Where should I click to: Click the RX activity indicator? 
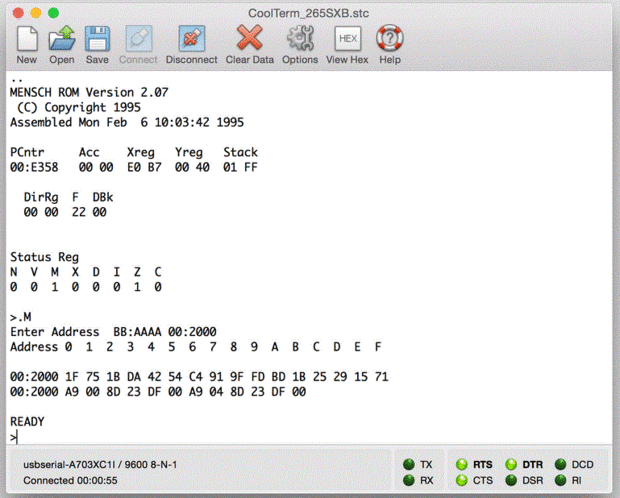[x=409, y=480]
